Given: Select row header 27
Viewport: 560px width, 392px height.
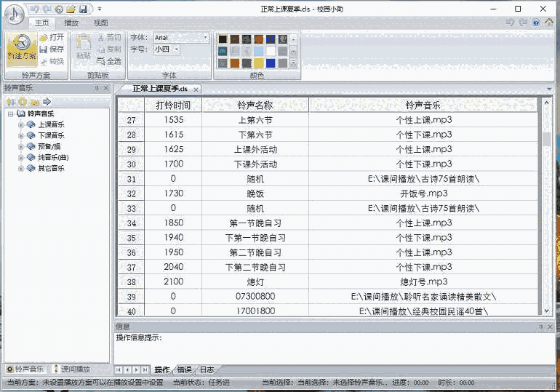Looking at the screenshot, I should (131, 120).
